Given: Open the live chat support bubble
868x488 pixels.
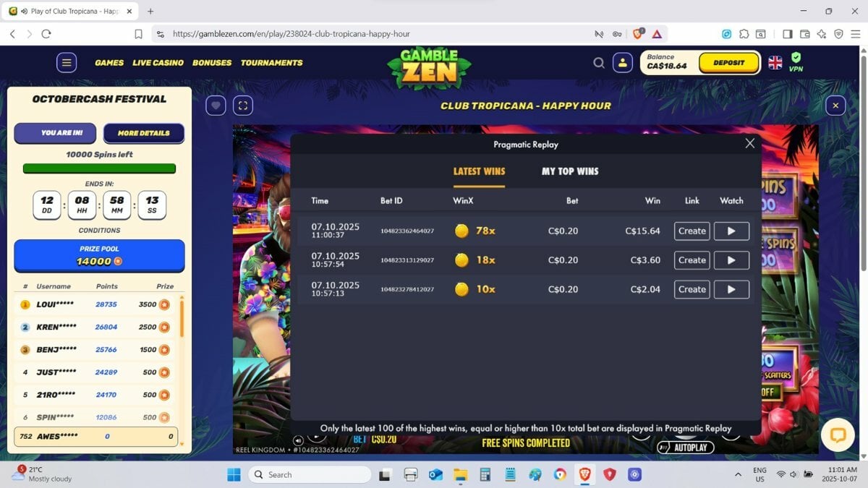Looking at the screenshot, I should pyautogui.click(x=838, y=435).
